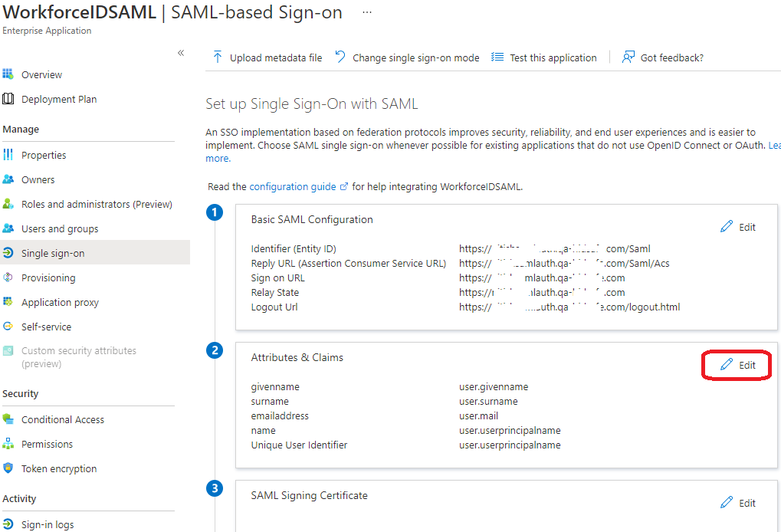Click the Conditional Access icon
Screen dimensions: 781x532
click(8, 419)
